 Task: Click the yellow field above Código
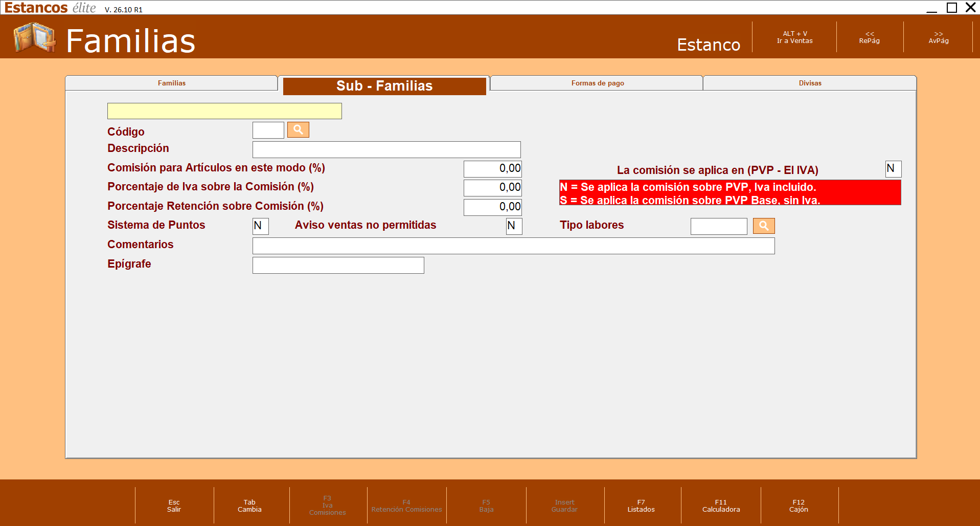(224, 111)
